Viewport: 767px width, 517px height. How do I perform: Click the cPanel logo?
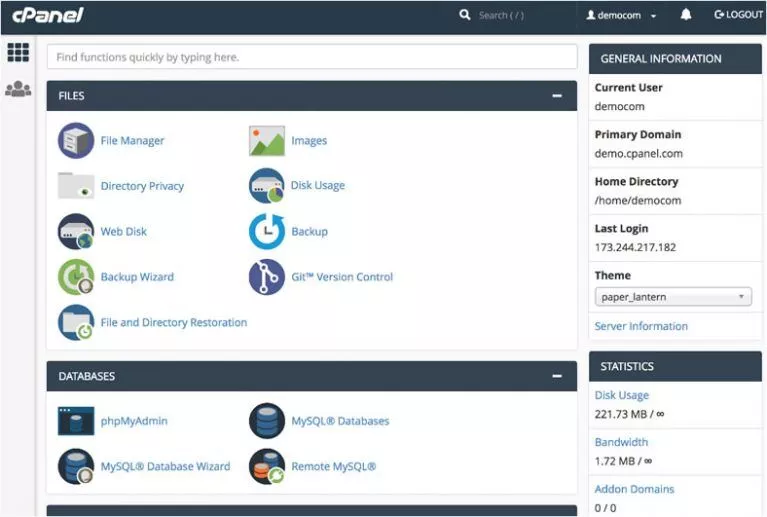47,15
